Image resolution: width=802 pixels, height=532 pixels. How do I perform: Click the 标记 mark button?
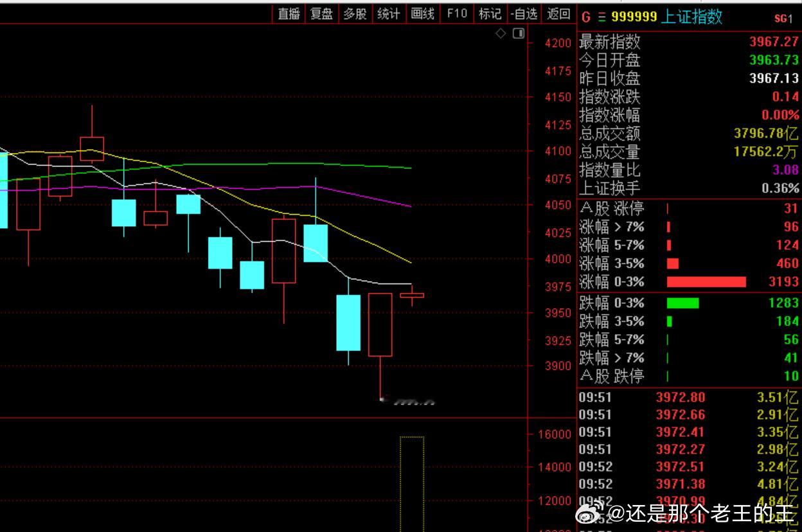click(x=490, y=13)
